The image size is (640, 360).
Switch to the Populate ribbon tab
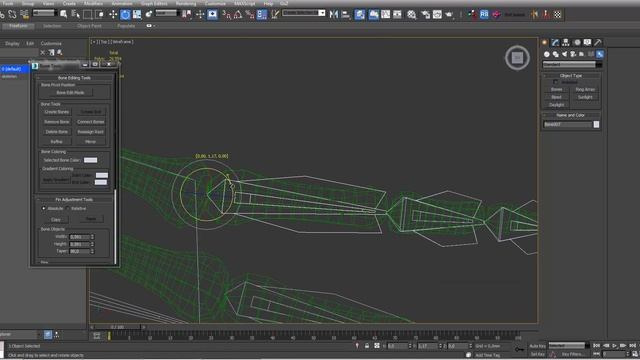click(126, 26)
